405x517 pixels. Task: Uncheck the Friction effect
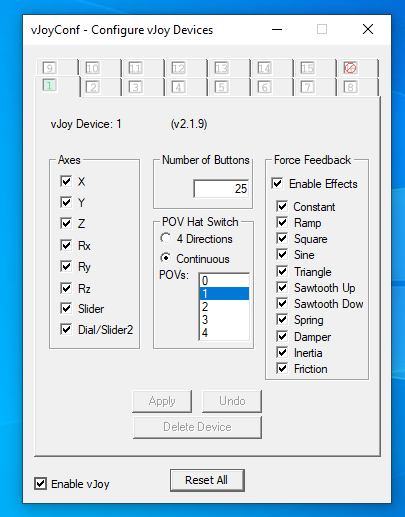pyautogui.click(x=282, y=368)
